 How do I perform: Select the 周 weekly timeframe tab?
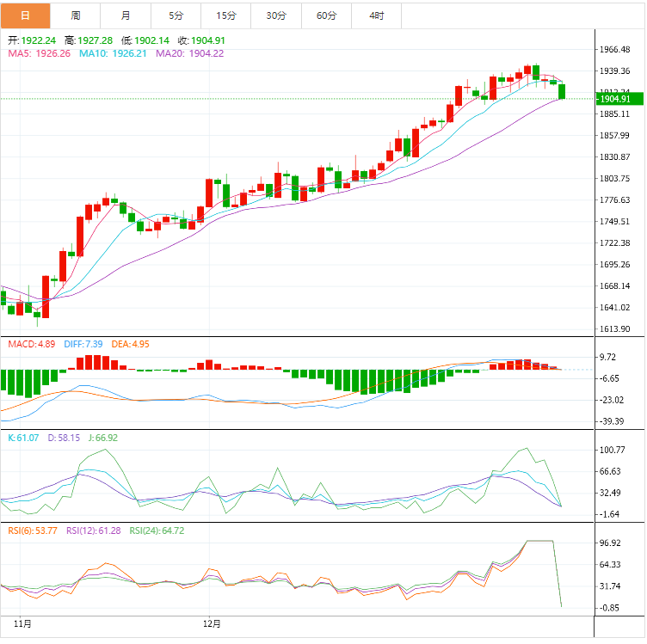coord(76,15)
